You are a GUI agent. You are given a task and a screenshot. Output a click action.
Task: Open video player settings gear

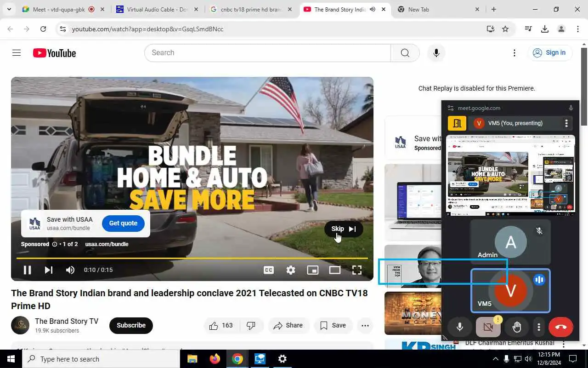coord(291,270)
